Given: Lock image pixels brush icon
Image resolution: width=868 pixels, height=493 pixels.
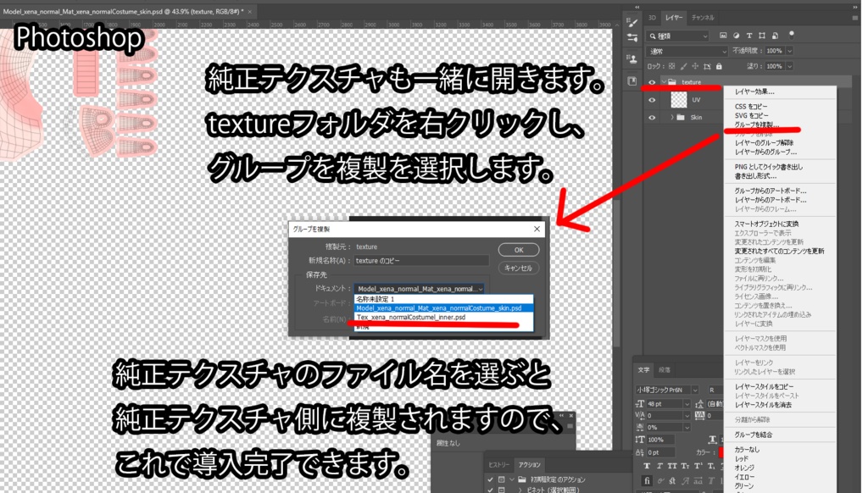Looking at the screenshot, I should (684, 66).
